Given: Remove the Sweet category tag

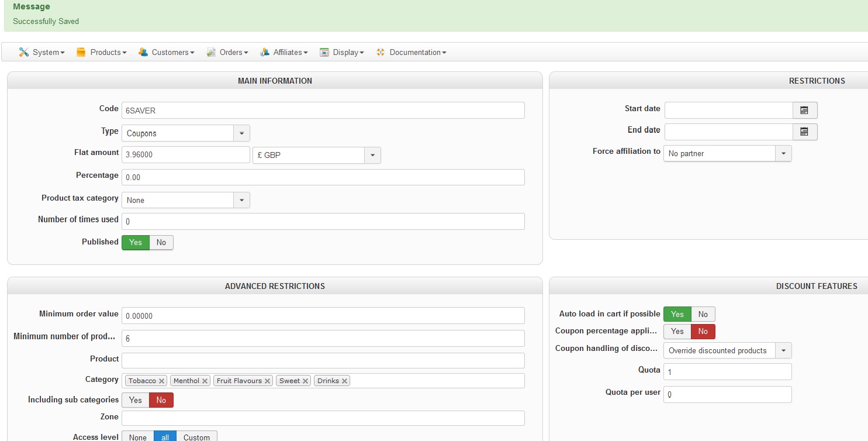Looking at the screenshot, I should pyautogui.click(x=306, y=381).
